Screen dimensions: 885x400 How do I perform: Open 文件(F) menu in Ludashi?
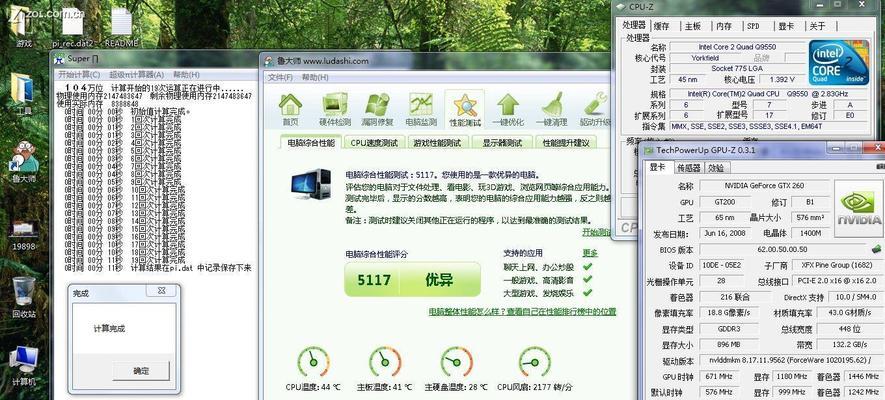click(281, 77)
